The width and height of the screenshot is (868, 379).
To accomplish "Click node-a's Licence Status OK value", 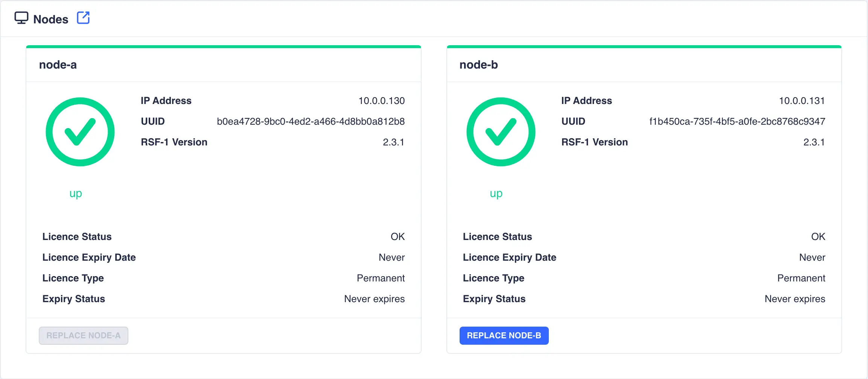I will (398, 236).
